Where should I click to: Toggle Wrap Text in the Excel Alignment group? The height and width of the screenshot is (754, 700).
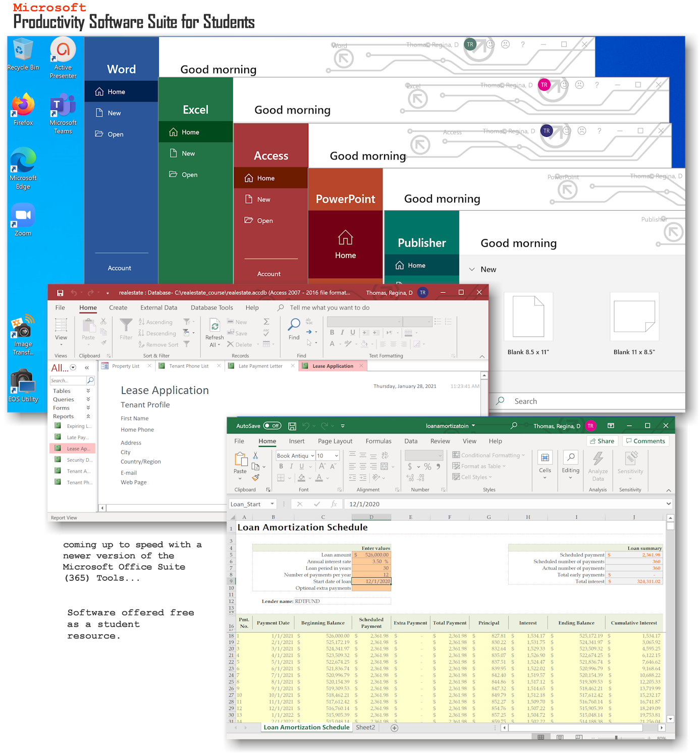(x=385, y=456)
